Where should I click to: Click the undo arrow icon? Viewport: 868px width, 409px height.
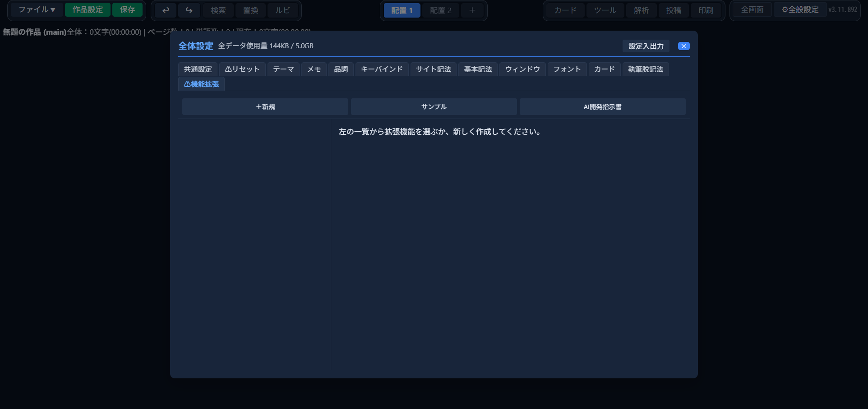166,10
